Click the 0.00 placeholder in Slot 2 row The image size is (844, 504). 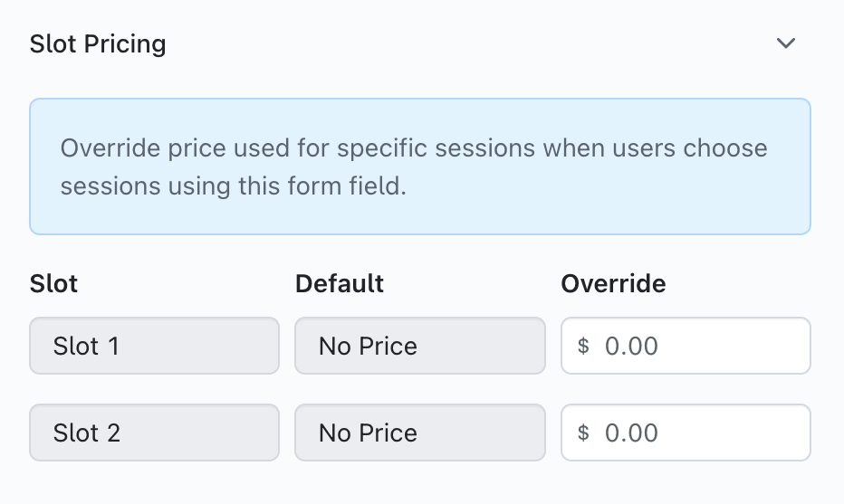[x=631, y=433]
